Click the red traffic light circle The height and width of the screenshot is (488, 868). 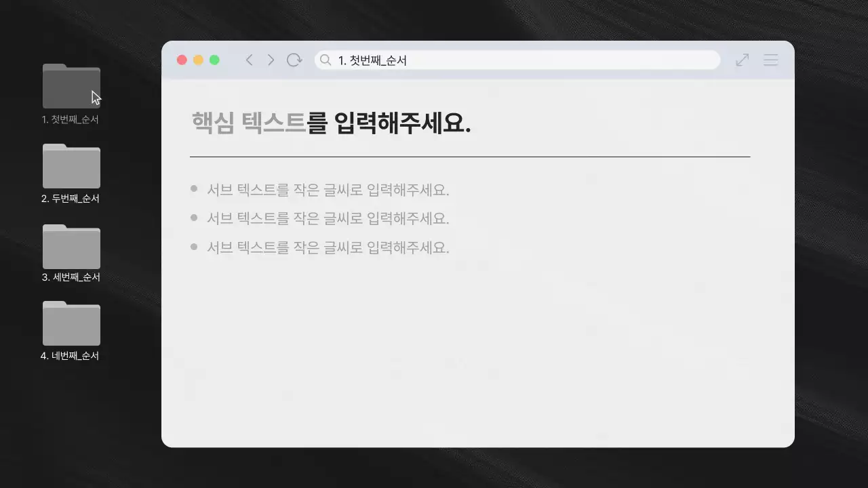pyautogui.click(x=182, y=60)
